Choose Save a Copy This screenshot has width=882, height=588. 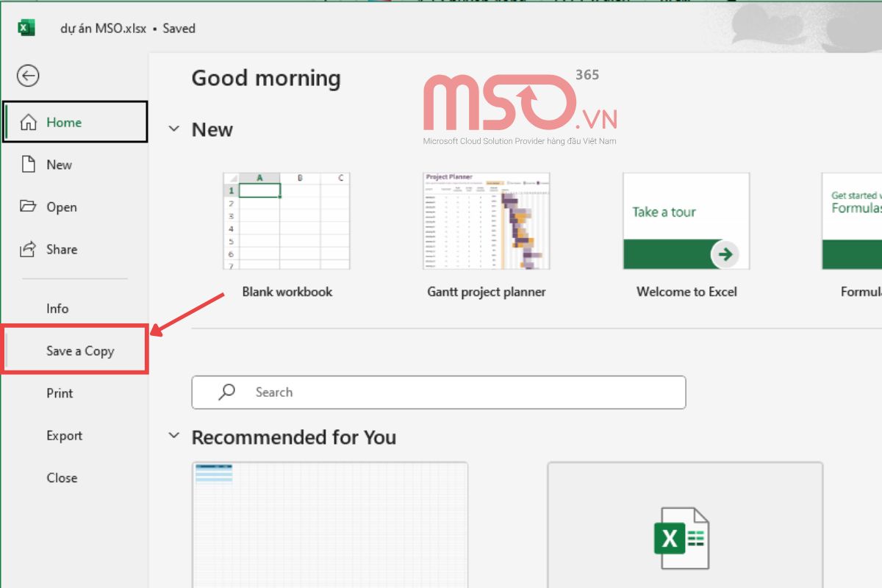[x=75, y=351]
